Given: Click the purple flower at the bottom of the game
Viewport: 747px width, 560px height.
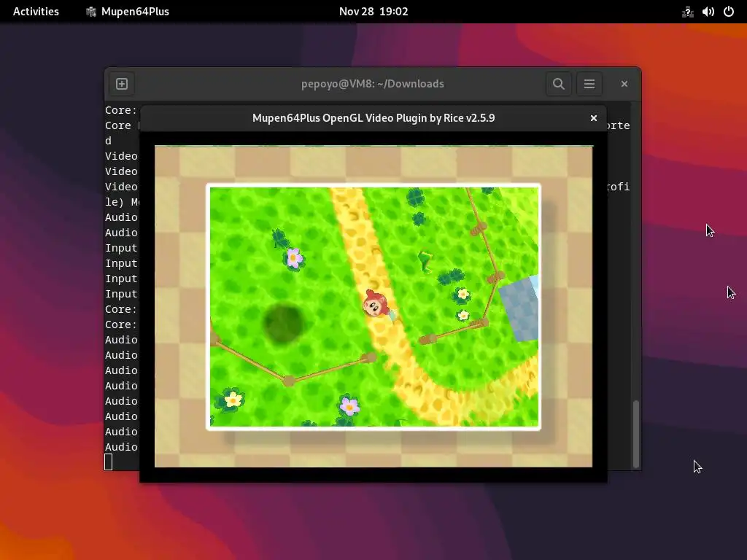Looking at the screenshot, I should (349, 405).
